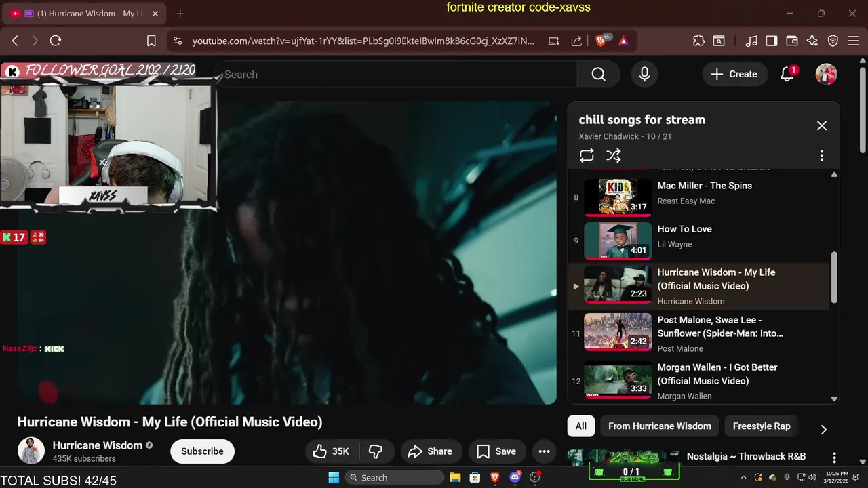The width and height of the screenshot is (868, 488).
Task: Select the All filter chip
Action: click(581, 426)
